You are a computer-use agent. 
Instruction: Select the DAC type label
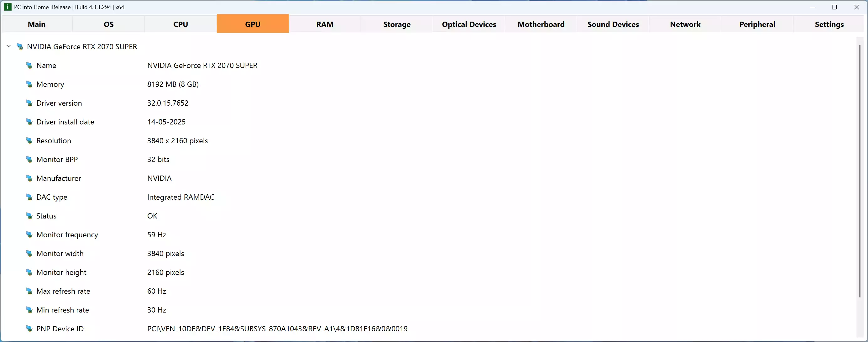point(52,197)
